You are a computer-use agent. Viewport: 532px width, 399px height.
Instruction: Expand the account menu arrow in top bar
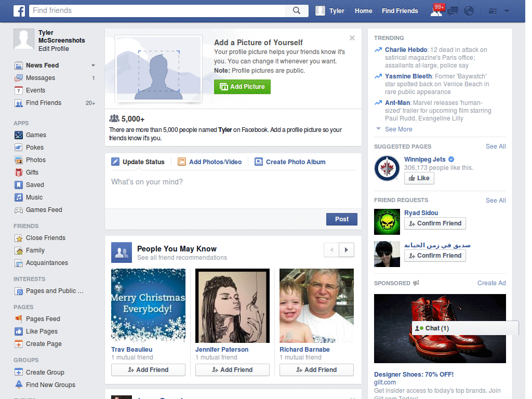click(507, 11)
